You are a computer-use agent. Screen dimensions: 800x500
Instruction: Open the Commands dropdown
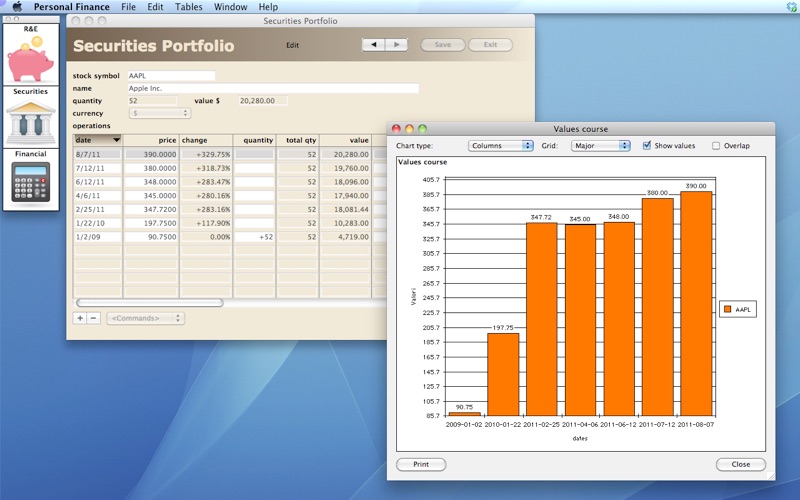[145, 318]
